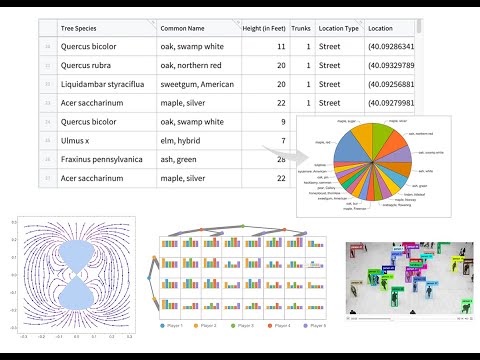Click the Player 4 legend label
The height and width of the screenshot is (360, 480).
click(x=282, y=325)
